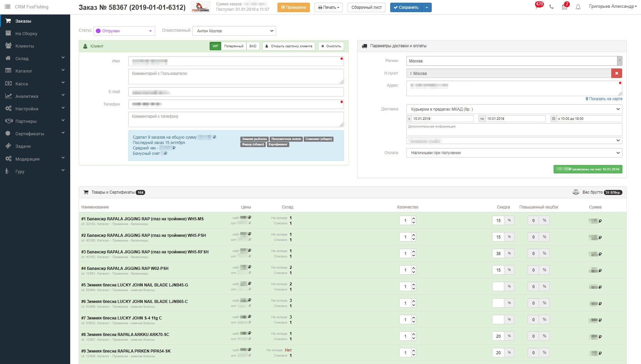The image size is (641, 364).
Task: Open the CRM FoxFishing home link
Action: [x=32, y=7]
